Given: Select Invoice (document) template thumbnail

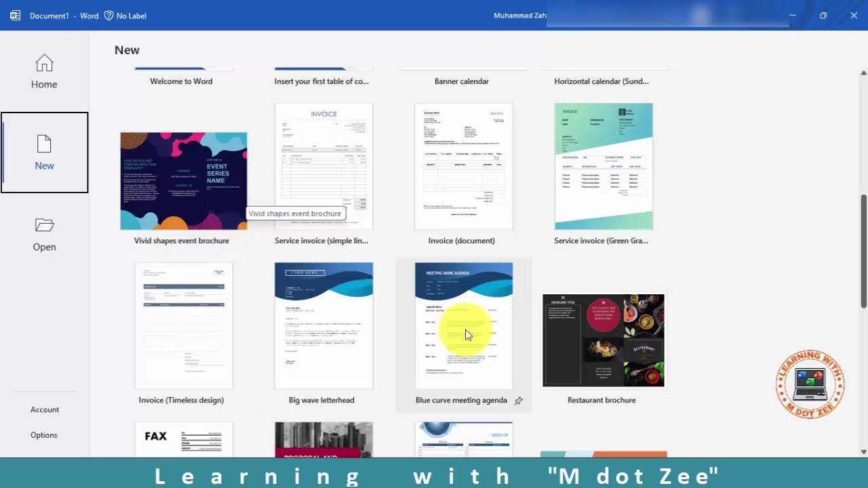Looking at the screenshot, I should [464, 167].
